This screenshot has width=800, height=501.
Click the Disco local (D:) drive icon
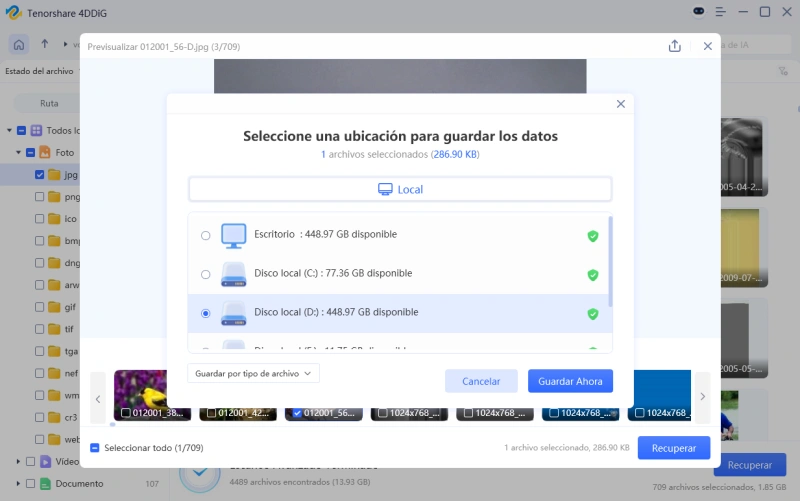pyautogui.click(x=234, y=313)
